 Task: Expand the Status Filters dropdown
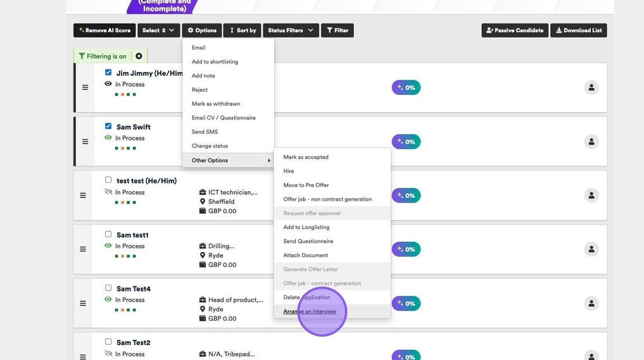point(290,30)
